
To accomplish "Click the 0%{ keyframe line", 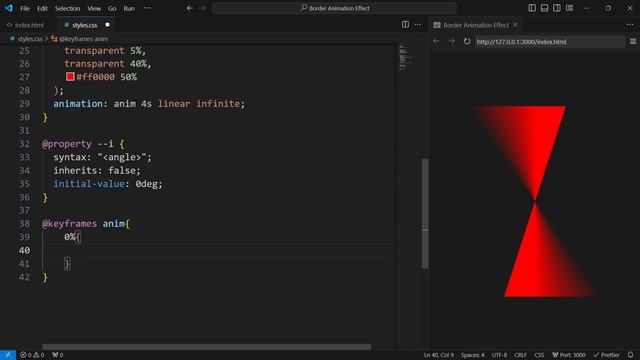I will coord(73,237).
